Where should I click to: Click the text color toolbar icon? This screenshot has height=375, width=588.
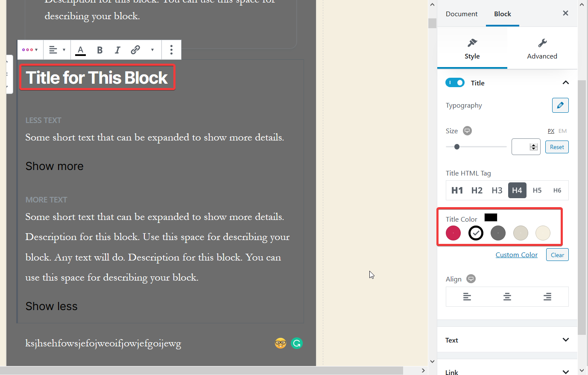click(x=80, y=50)
